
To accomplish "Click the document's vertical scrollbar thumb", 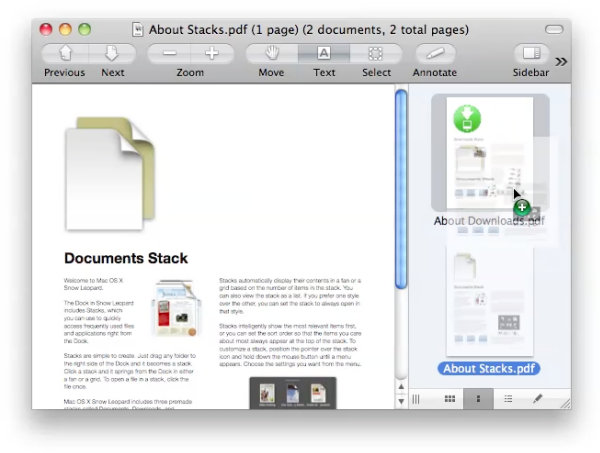I will pos(401,190).
